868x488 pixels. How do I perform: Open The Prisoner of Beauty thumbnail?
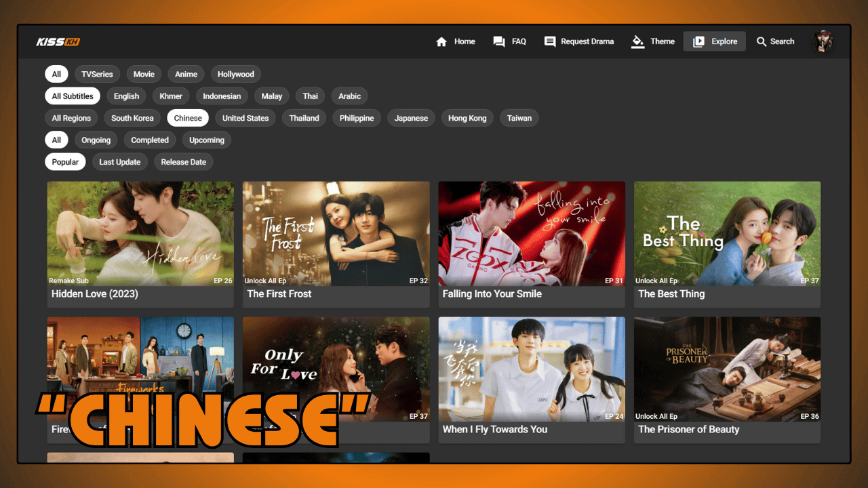(727, 369)
